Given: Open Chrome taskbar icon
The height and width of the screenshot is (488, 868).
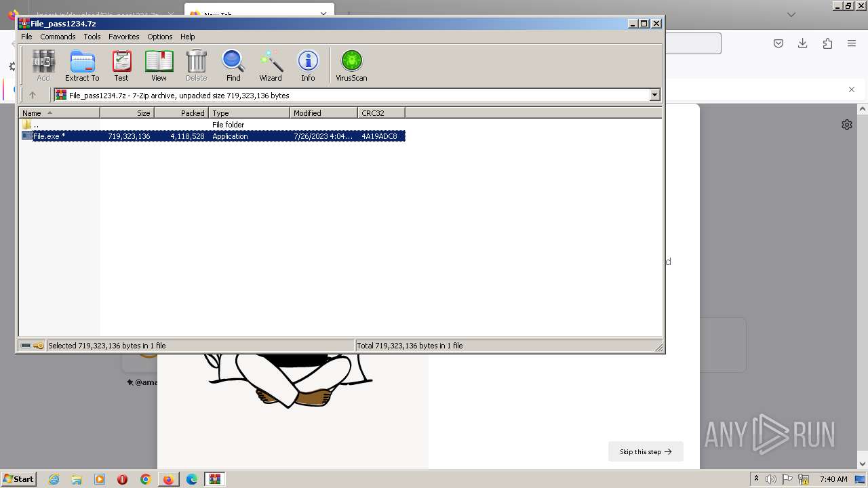Looking at the screenshot, I should (x=146, y=479).
